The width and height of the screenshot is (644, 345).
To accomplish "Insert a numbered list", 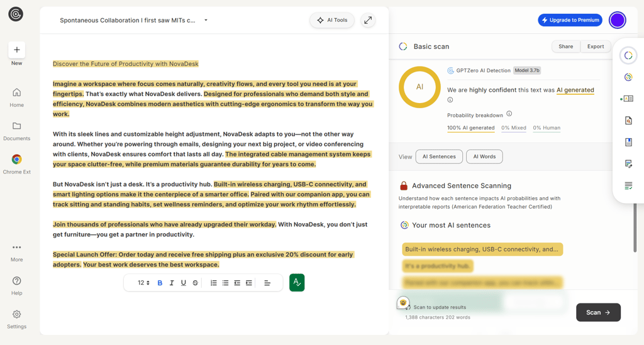I will [214, 283].
